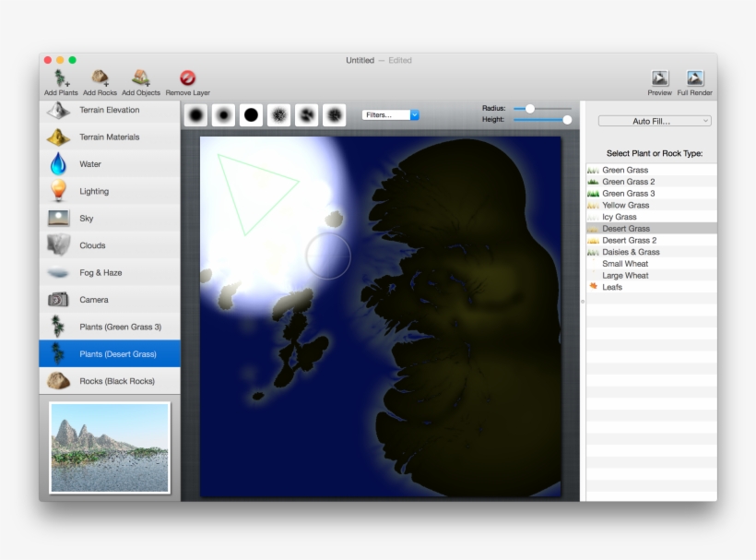Select the leftmost soft-edged brush tip
Image resolution: width=756 pixels, height=560 pixels.
[197, 113]
